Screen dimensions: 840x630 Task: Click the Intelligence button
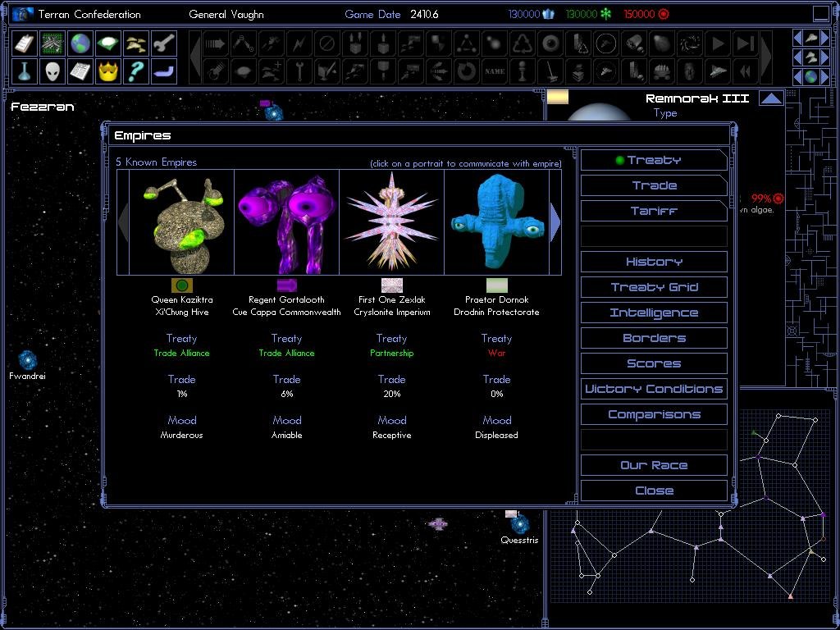click(654, 313)
